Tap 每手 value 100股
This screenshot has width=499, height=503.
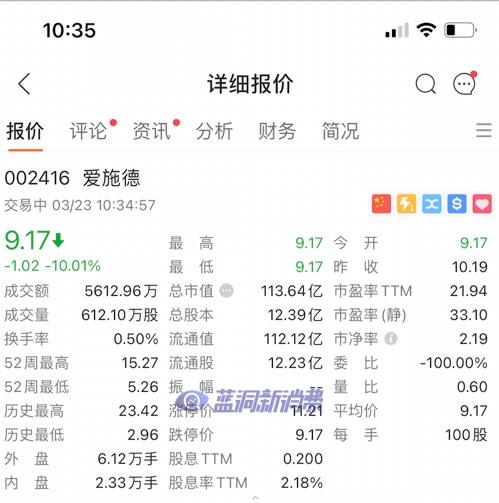coord(466,435)
